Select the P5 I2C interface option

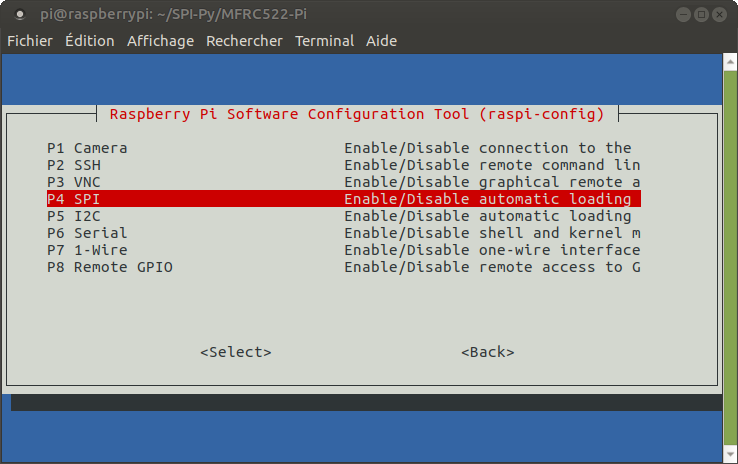pyautogui.click(x=74, y=216)
